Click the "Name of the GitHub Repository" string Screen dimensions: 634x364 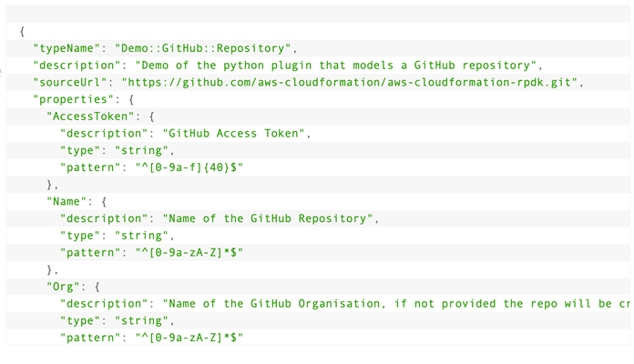(270, 218)
